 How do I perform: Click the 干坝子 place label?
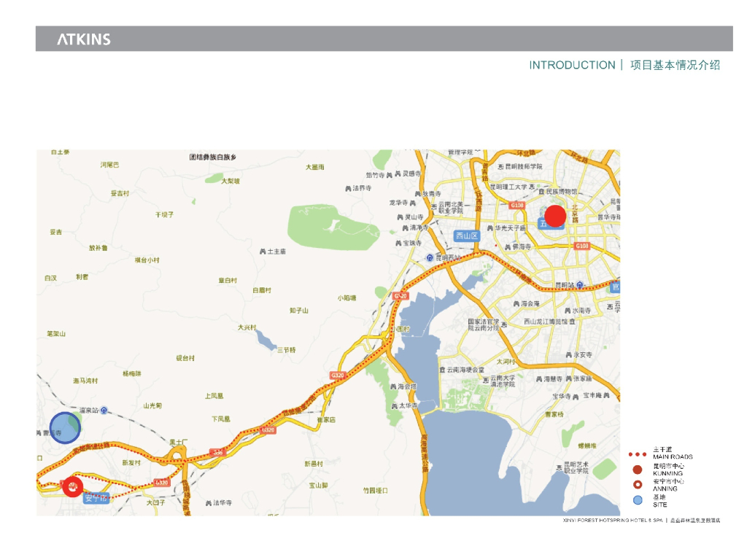[164, 215]
